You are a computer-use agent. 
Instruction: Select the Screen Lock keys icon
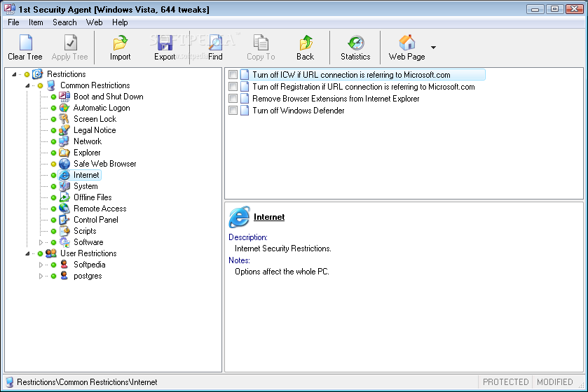click(x=64, y=119)
